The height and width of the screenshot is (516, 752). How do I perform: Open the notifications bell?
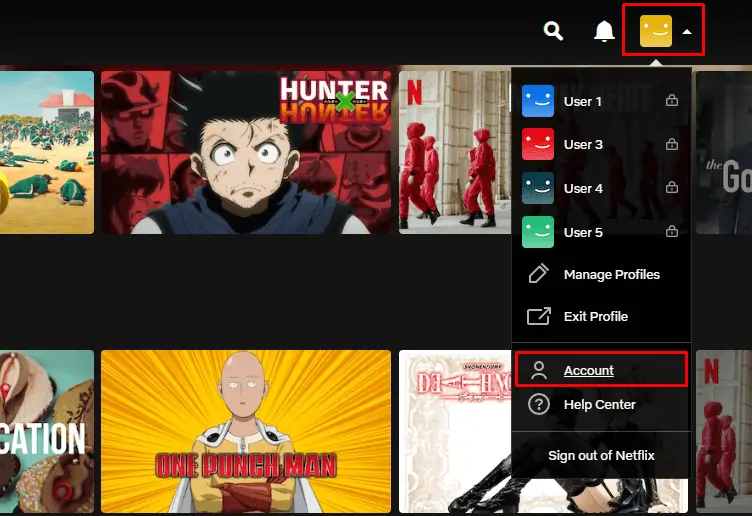tap(604, 31)
